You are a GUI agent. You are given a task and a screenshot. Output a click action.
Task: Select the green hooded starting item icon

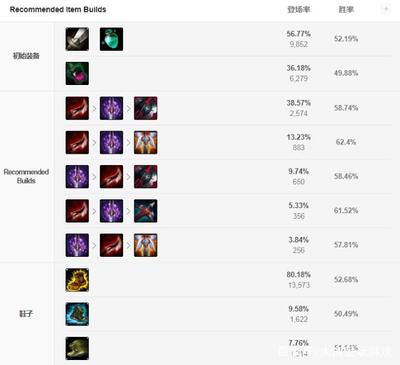[x=77, y=73]
